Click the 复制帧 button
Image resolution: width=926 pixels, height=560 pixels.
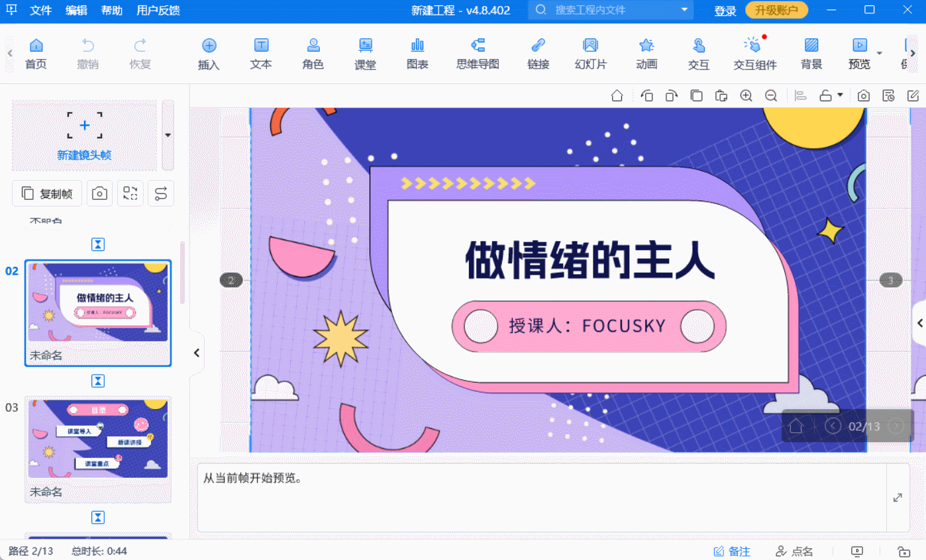pyautogui.click(x=47, y=193)
